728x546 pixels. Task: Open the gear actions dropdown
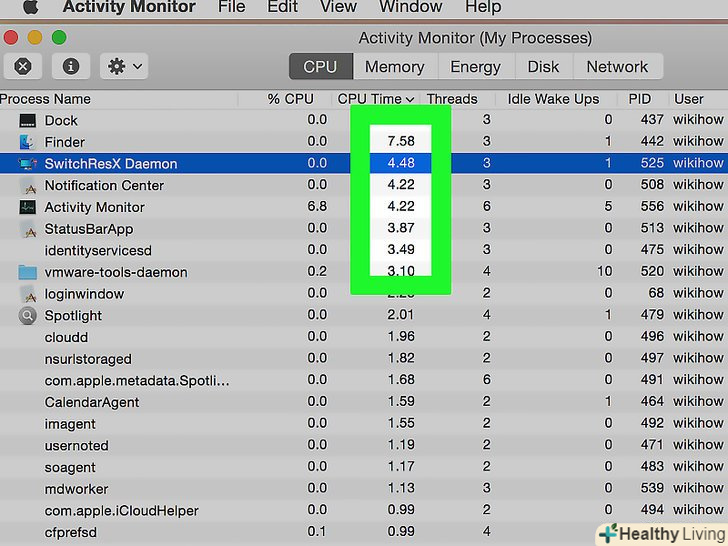point(124,66)
